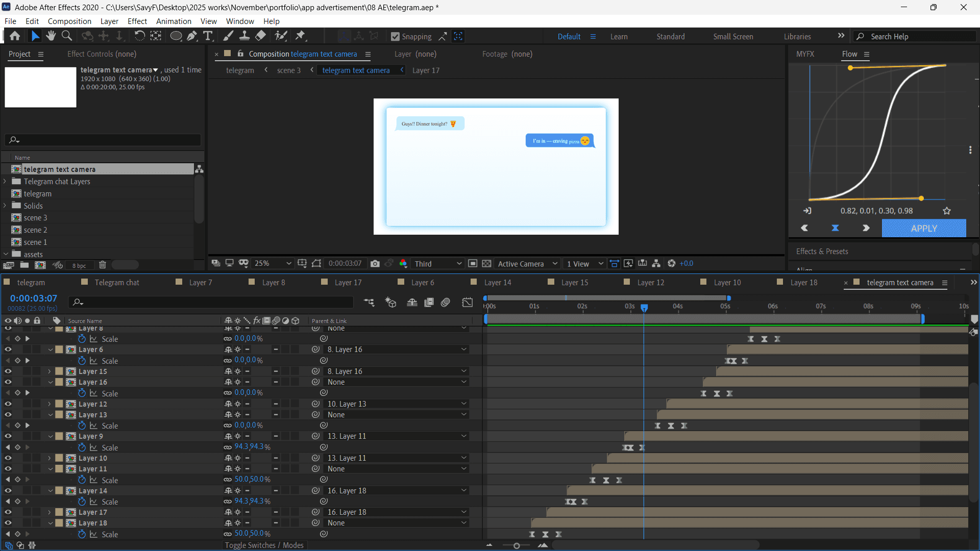The width and height of the screenshot is (980, 551).
Task: Hide Layer 6 with eye icon
Action: (8, 349)
